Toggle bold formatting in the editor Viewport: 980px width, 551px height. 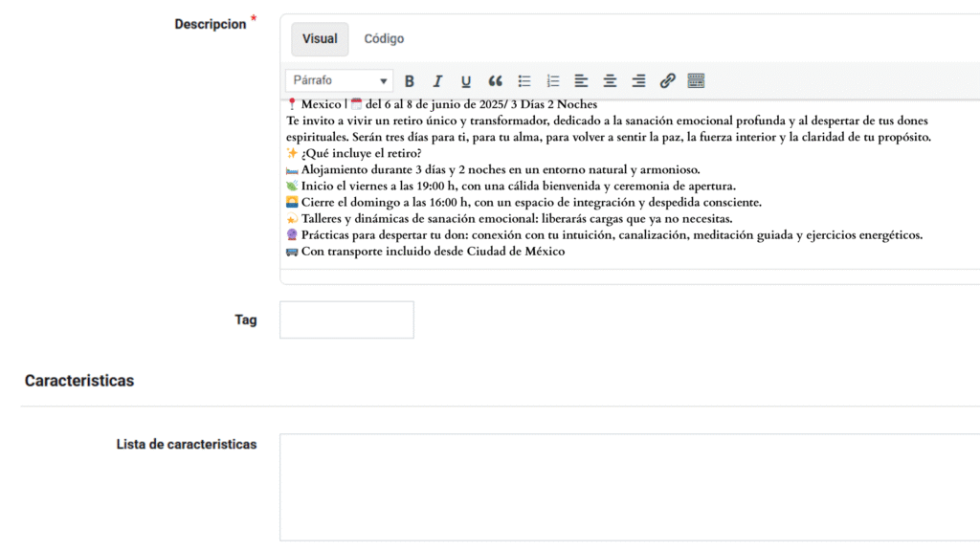coord(410,81)
